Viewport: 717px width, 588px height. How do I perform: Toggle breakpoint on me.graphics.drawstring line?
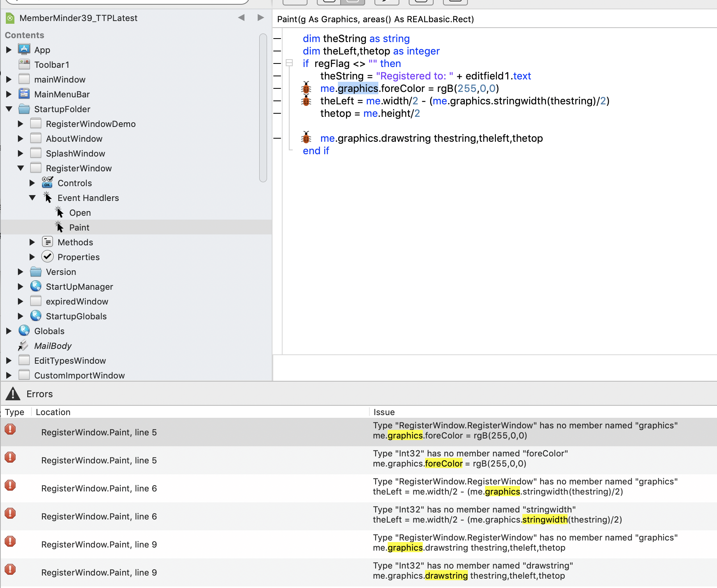[x=277, y=138]
